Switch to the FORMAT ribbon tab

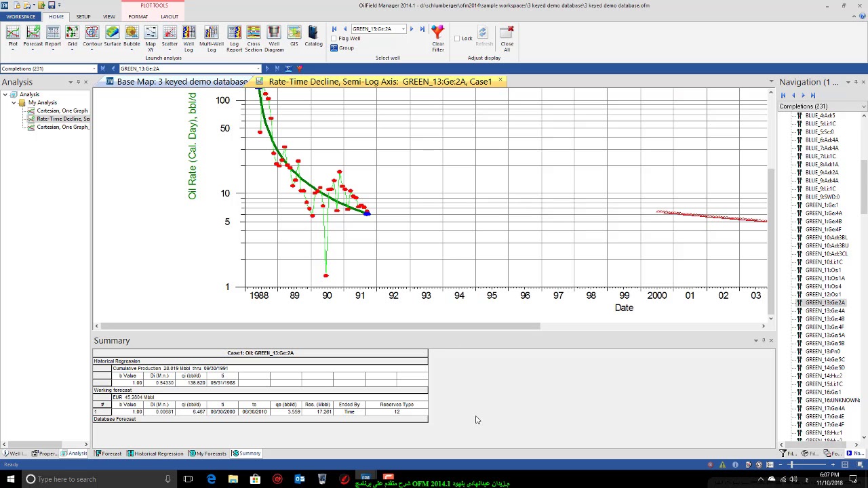pos(138,16)
